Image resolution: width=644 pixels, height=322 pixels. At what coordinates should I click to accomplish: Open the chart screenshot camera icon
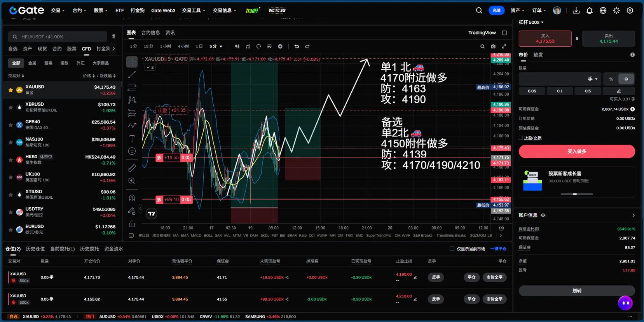click(493, 46)
